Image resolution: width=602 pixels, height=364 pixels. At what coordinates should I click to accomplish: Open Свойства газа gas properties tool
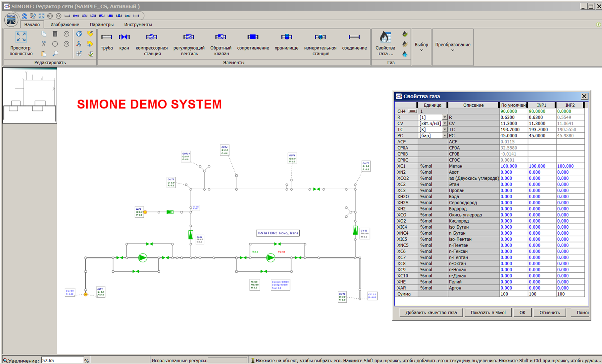coord(385,44)
